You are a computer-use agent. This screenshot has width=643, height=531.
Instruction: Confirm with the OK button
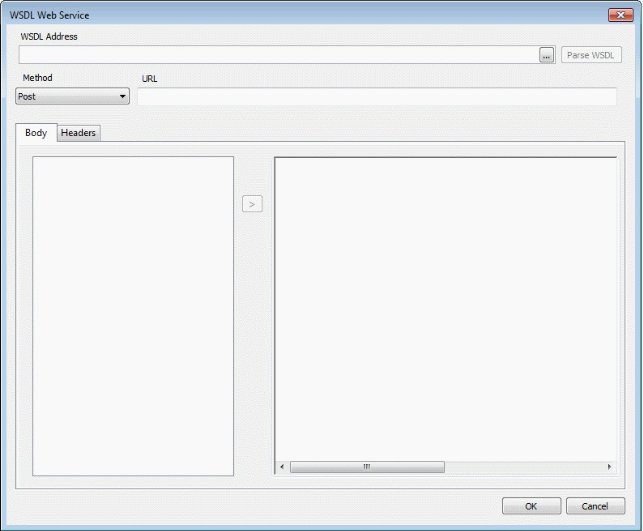tap(531, 506)
